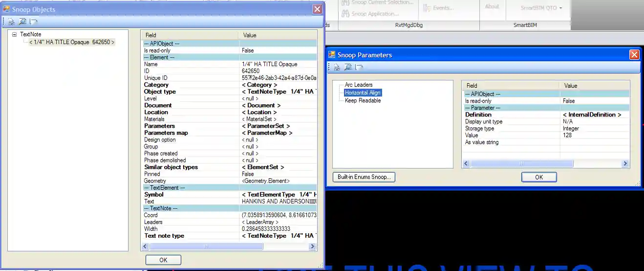Open print preview in Snoop Parameters toolbar
Image resolution: width=644 pixels, height=271 pixels.
pyautogui.click(x=348, y=67)
